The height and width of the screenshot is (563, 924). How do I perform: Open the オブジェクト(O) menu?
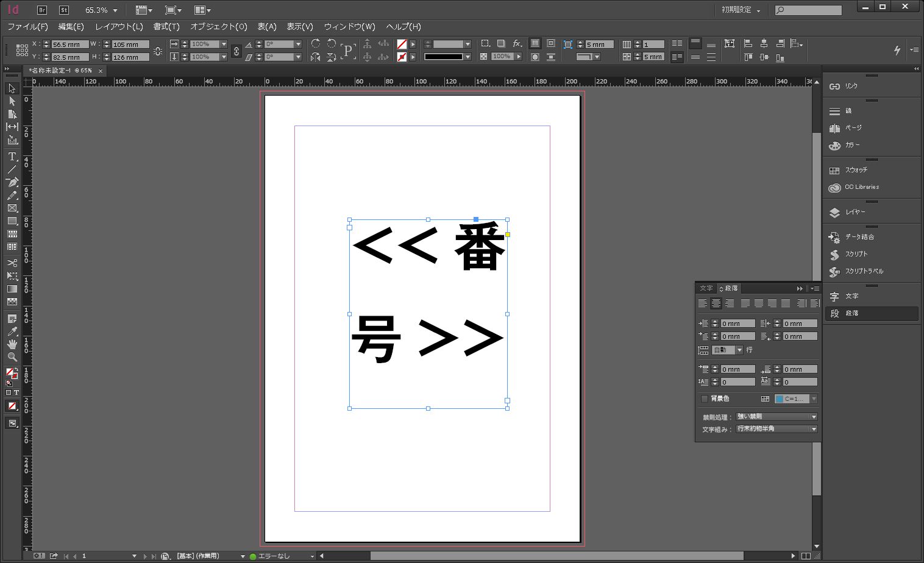pyautogui.click(x=219, y=27)
